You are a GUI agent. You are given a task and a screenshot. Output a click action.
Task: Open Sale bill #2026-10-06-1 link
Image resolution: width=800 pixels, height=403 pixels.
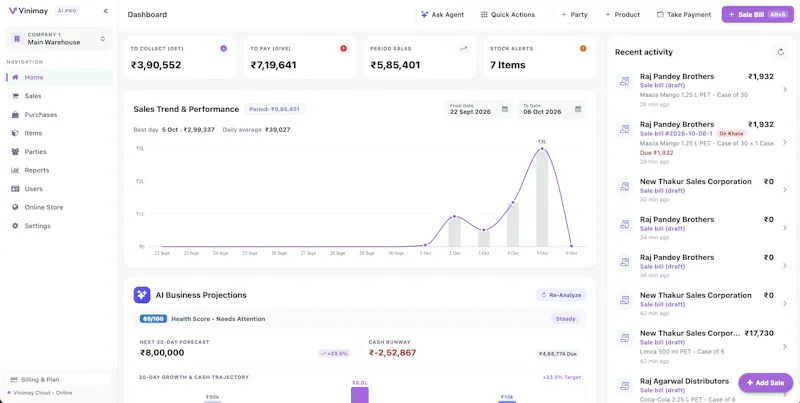point(676,134)
